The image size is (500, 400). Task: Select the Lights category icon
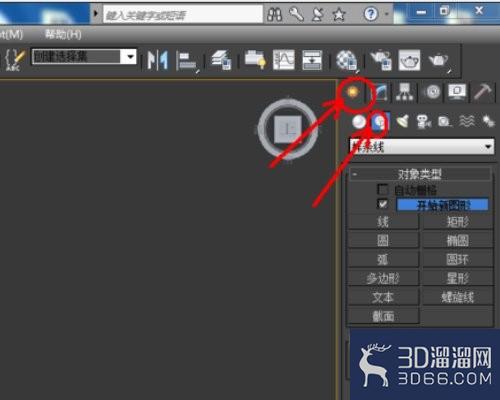point(403,121)
